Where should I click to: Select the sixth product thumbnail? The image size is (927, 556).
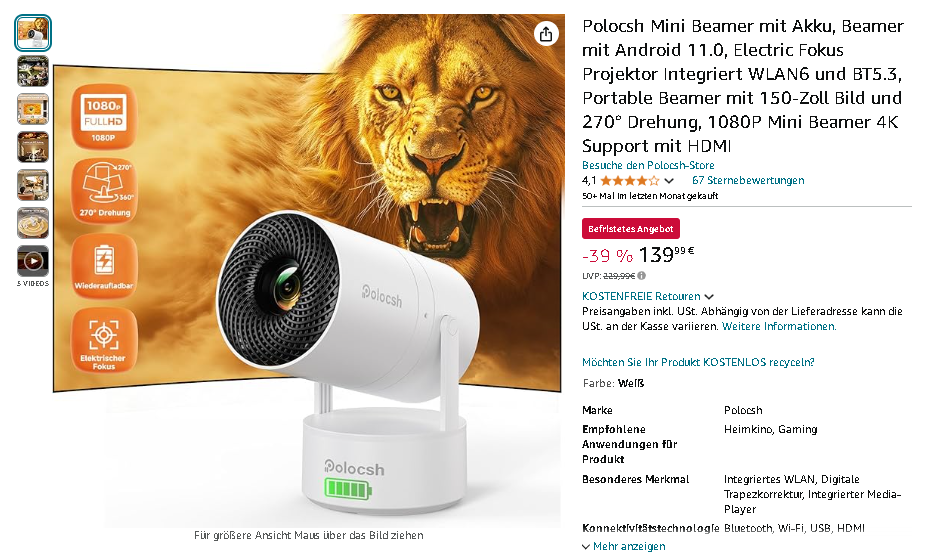[33, 223]
